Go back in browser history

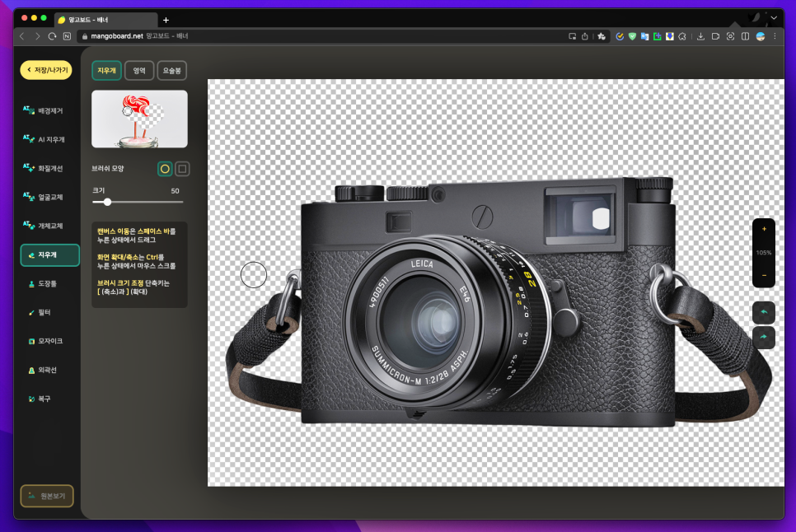pyautogui.click(x=21, y=36)
